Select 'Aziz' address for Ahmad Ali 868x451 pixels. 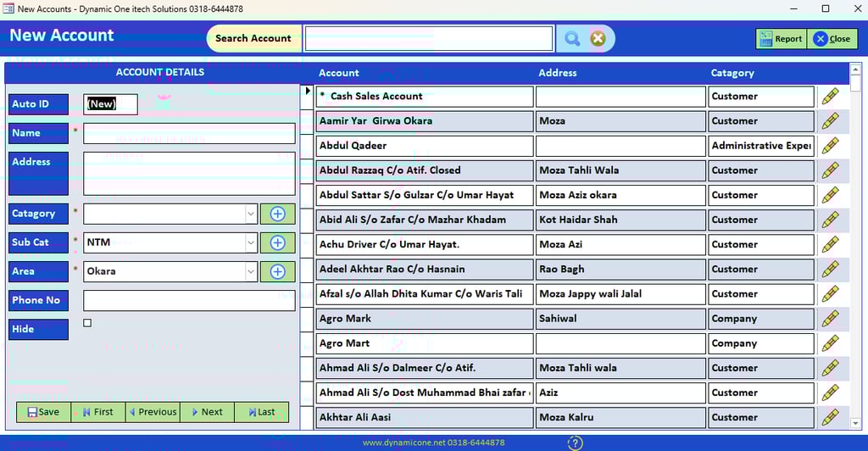(620, 393)
